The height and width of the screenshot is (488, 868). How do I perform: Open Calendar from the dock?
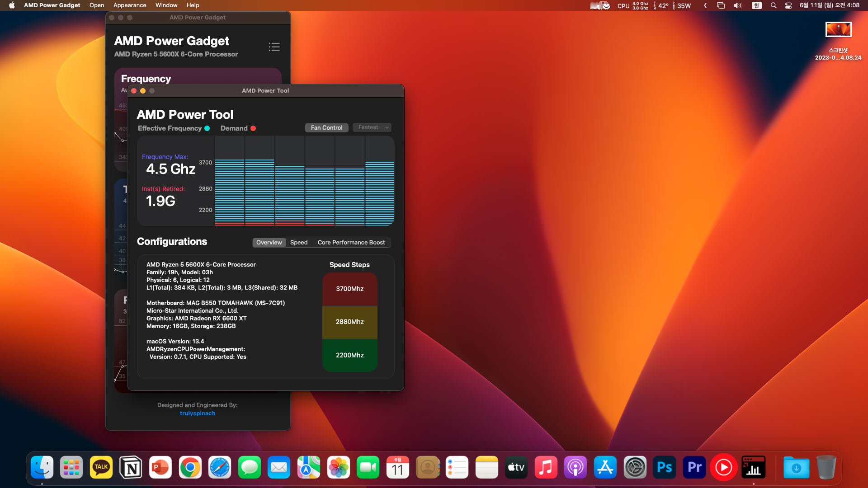[397, 467]
